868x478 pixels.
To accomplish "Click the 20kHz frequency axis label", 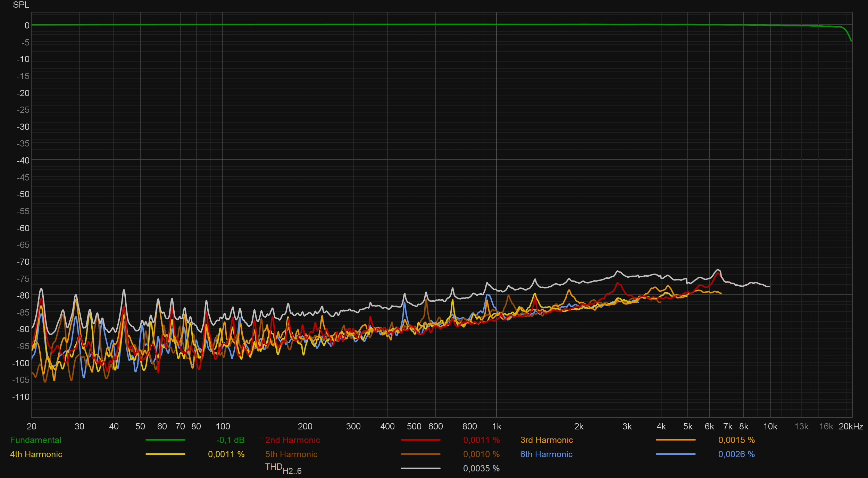I will click(x=851, y=426).
